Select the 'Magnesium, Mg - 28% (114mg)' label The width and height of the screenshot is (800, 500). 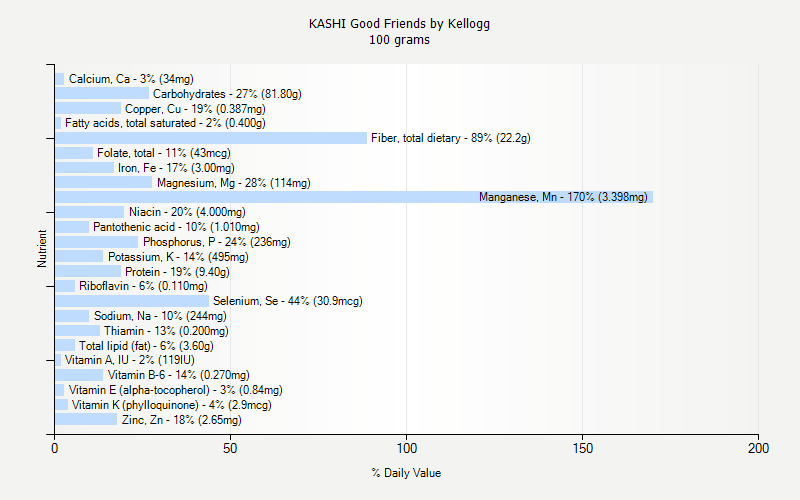(x=234, y=183)
